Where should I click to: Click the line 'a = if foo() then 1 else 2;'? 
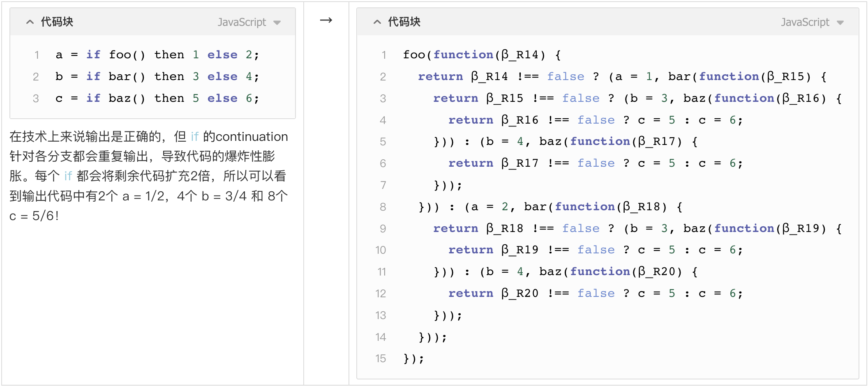[157, 55]
